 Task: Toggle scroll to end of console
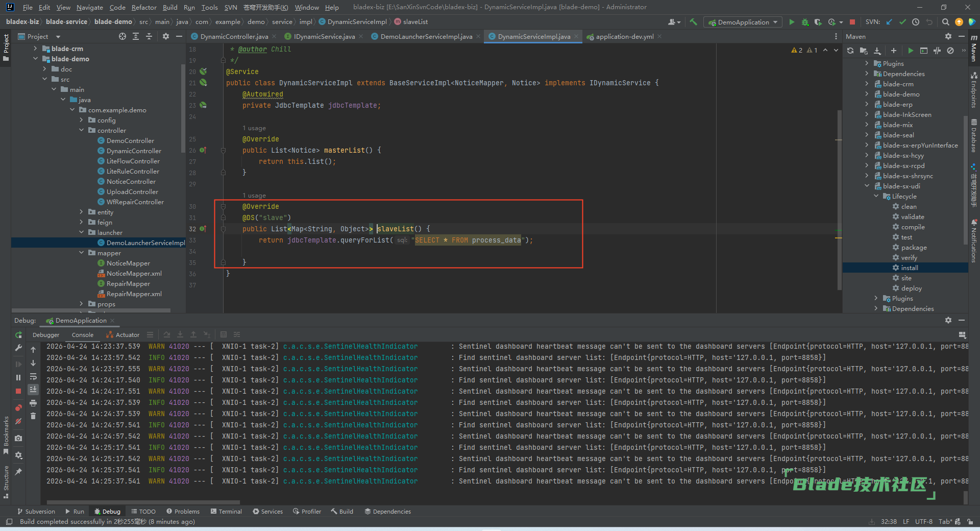[33, 390]
